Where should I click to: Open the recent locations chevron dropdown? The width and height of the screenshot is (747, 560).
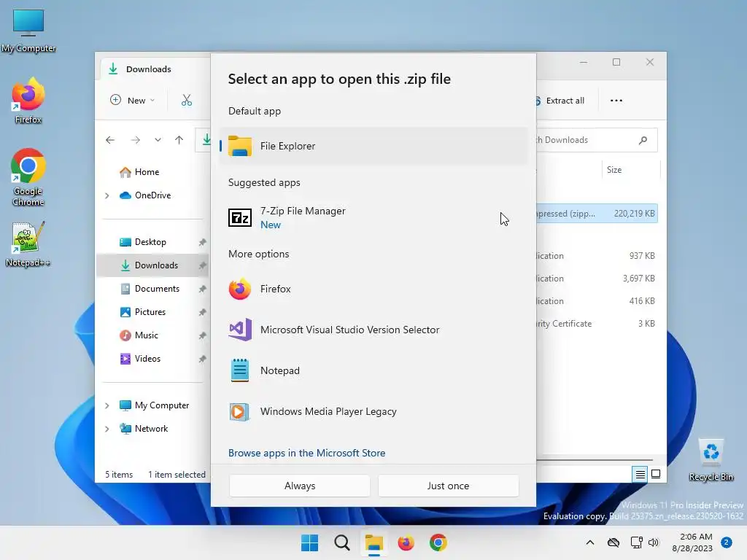158,140
